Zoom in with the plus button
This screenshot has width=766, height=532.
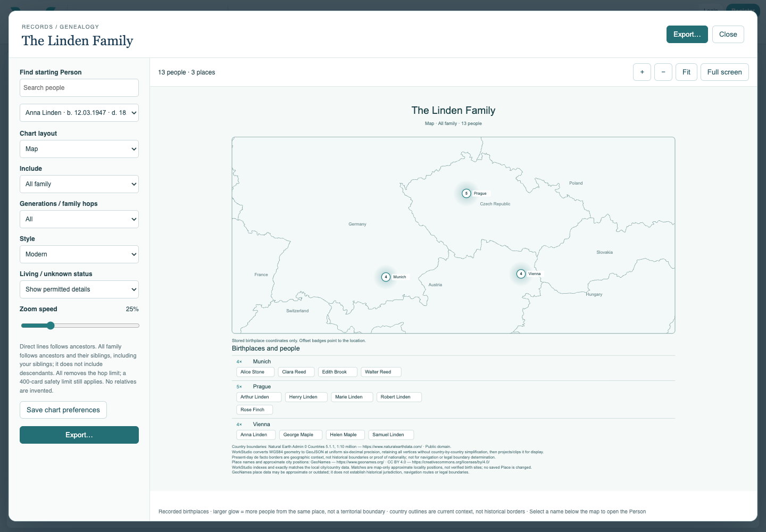tap(642, 72)
